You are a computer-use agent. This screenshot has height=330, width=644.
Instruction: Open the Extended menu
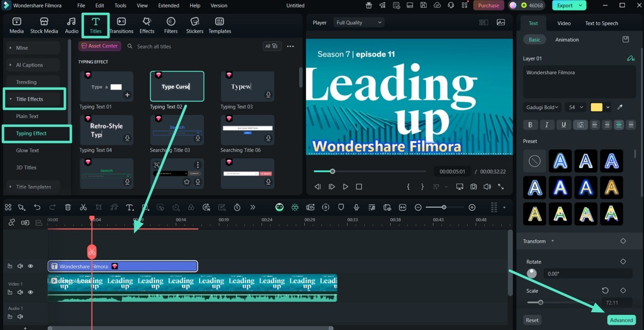(169, 5)
